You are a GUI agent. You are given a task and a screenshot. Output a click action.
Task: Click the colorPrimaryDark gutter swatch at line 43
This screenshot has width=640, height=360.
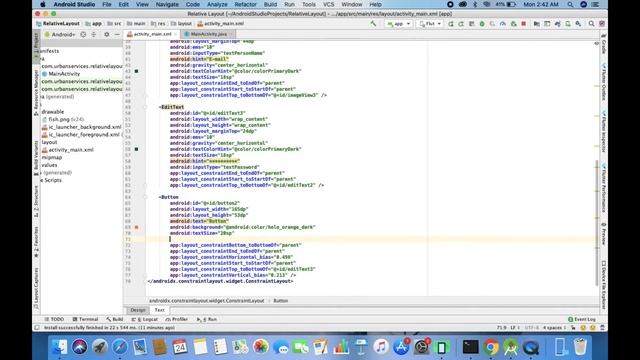point(136,71)
